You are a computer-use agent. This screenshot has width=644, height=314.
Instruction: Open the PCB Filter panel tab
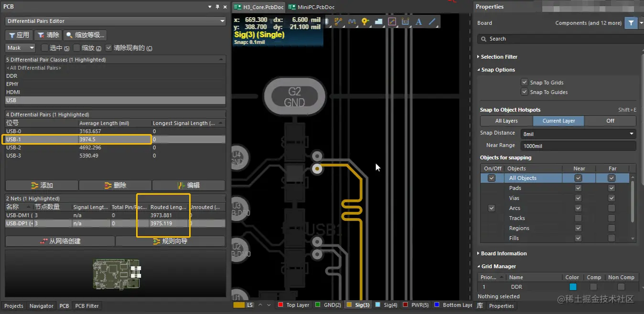pyautogui.click(x=87, y=306)
